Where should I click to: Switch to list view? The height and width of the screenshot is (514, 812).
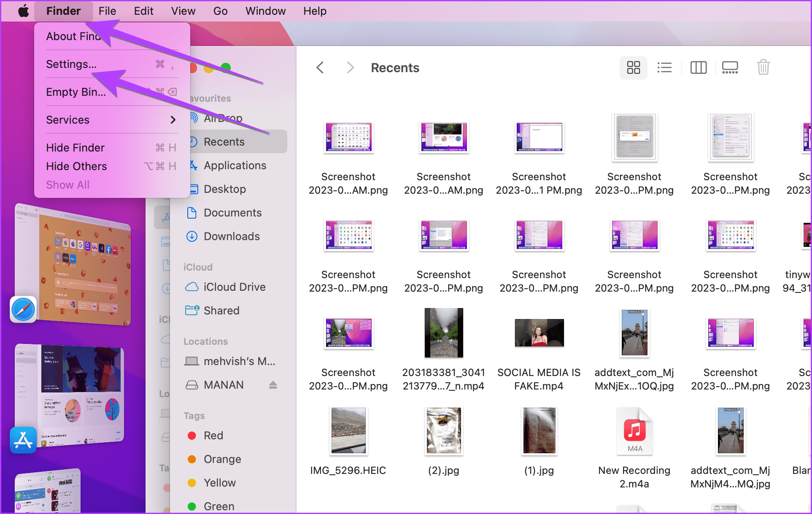(664, 68)
